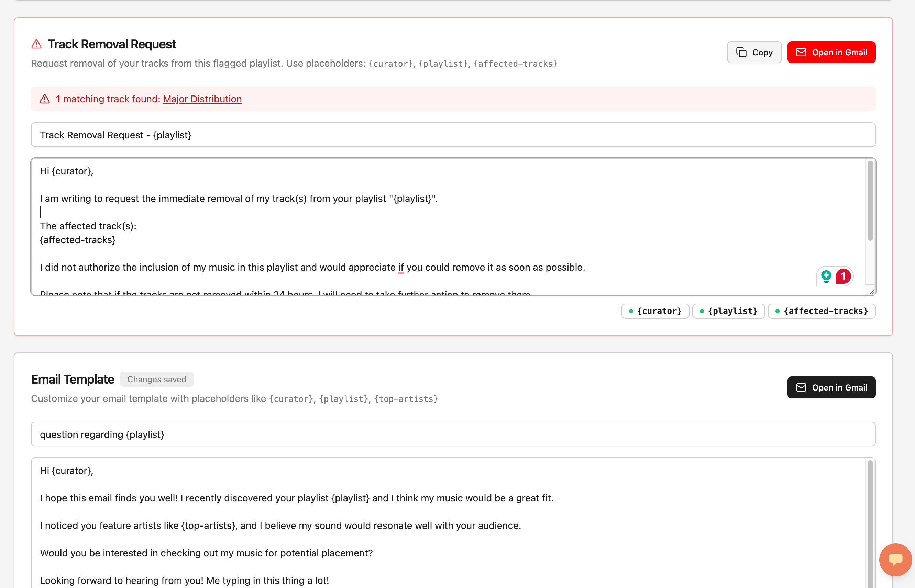Insert the {curator} placeholder chip

pos(655,311)
